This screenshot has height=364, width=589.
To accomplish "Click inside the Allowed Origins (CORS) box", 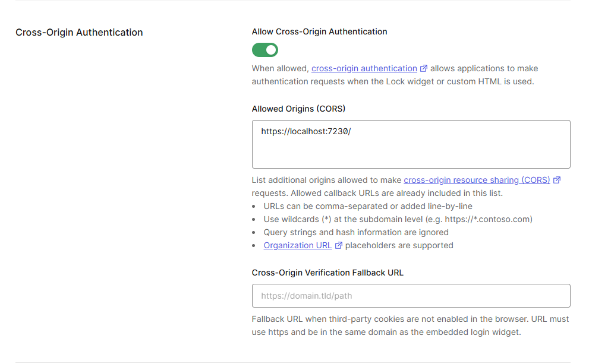I will coord(410,151).
